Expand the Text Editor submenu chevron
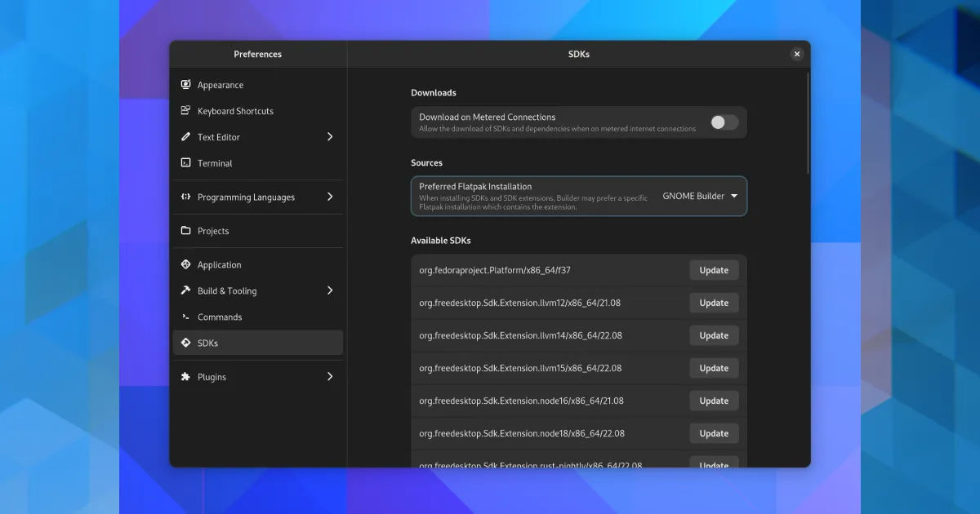 pyautogui.click(x=330, y=137)
